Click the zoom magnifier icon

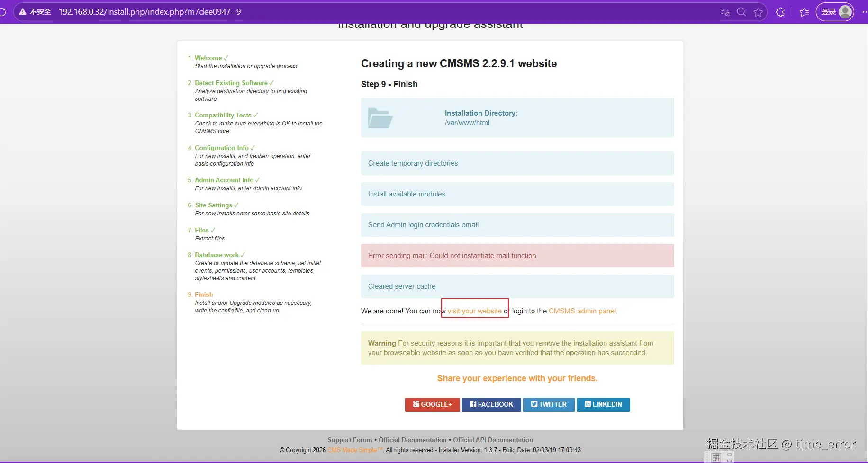click(741, 12)
